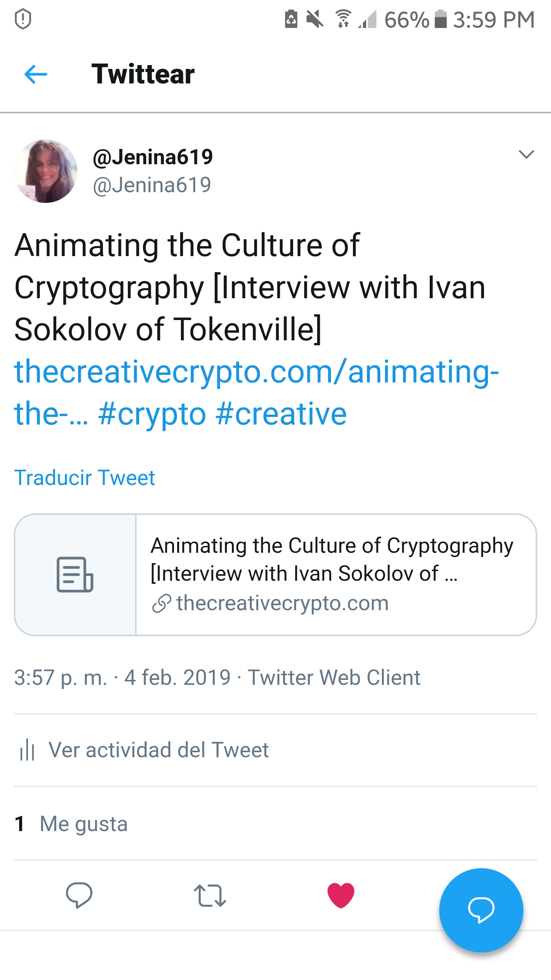
Task: Tap the blue back arrow
Action: tap(36, 74)
